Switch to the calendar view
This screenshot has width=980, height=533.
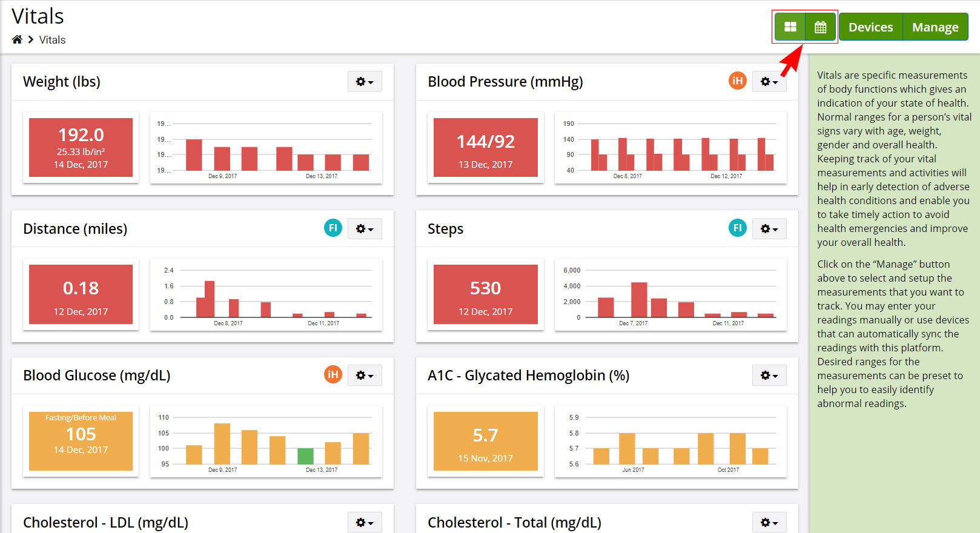820,27
